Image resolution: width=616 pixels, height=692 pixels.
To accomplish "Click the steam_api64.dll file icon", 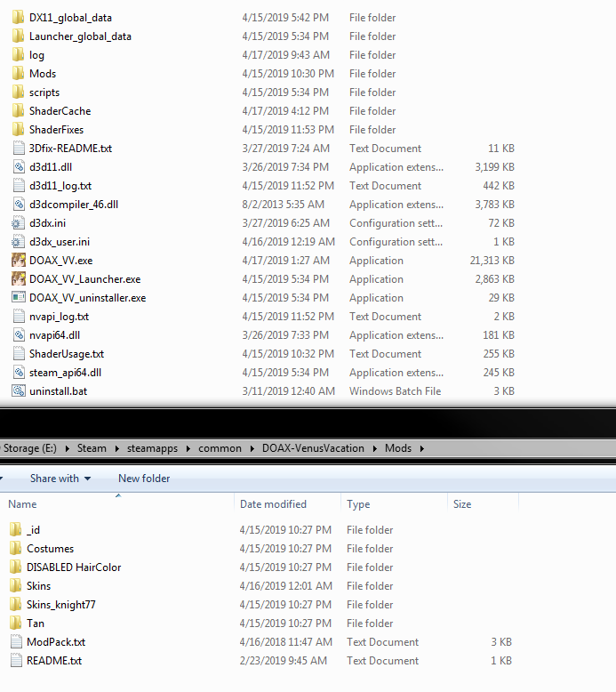I will (18, 373).
